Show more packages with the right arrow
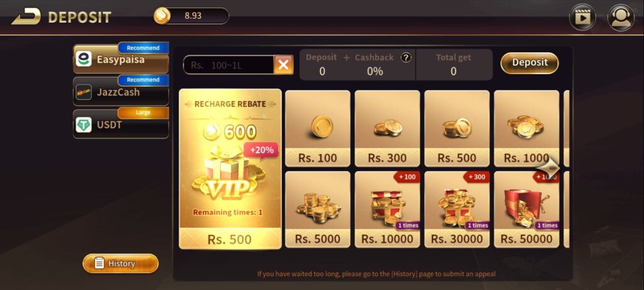644x290 pixels. point(548,167)
